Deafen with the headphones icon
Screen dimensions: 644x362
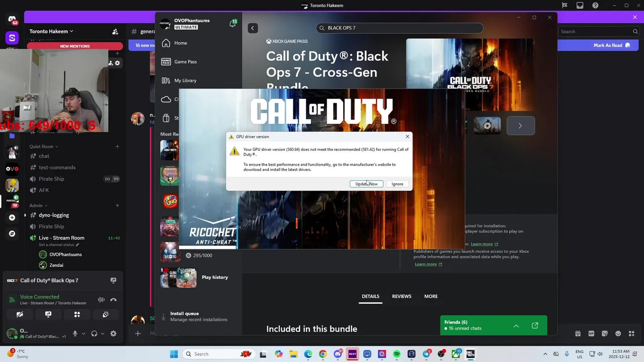click(x=94, y=333)
